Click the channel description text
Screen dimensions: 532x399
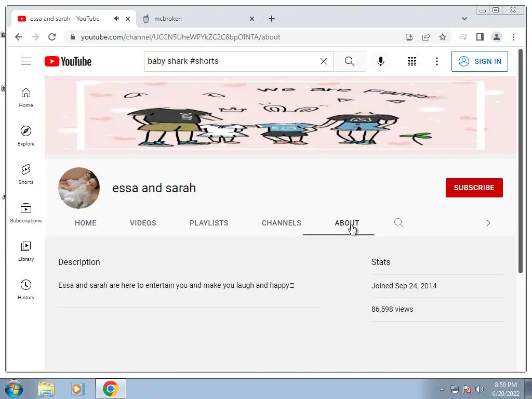[176, 285]
